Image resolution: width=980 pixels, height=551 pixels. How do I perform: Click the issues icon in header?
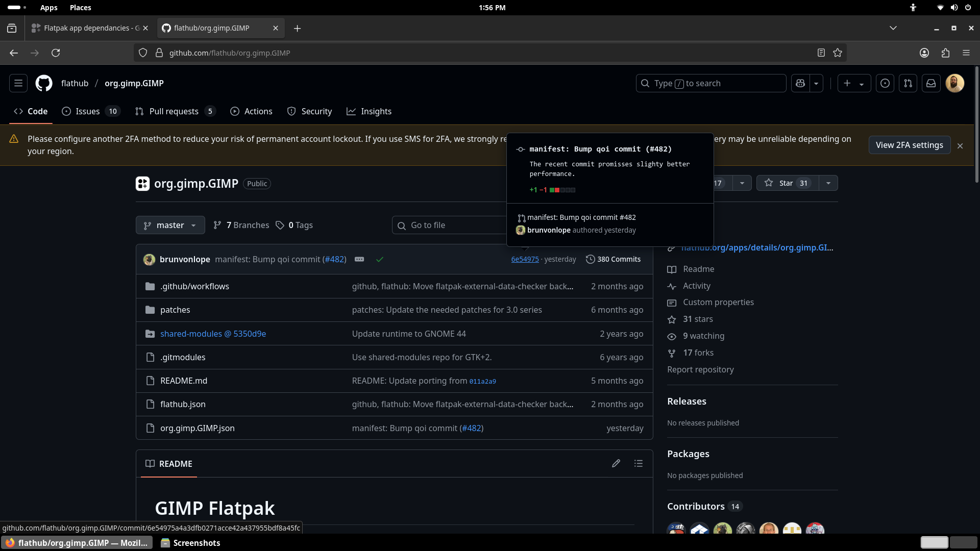tap(885, 83)
